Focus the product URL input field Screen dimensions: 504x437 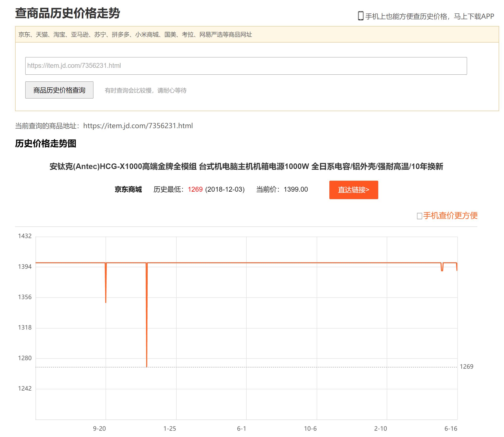[x=246, y=66]
